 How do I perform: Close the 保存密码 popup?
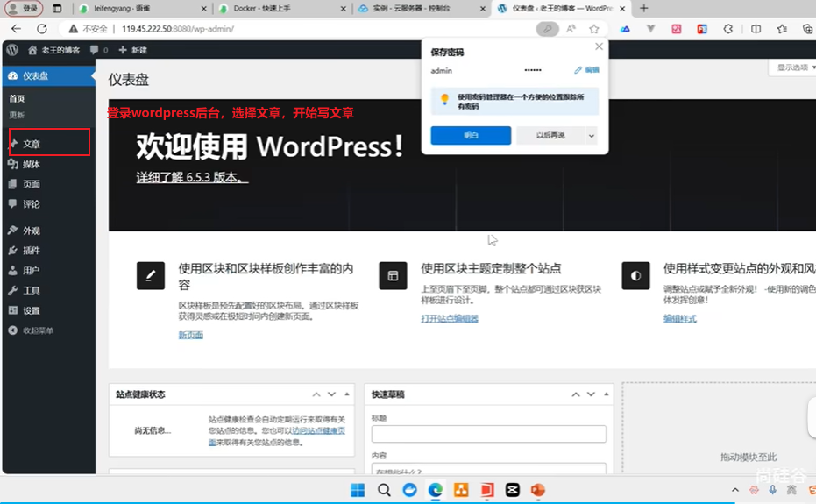click(599, 46)
